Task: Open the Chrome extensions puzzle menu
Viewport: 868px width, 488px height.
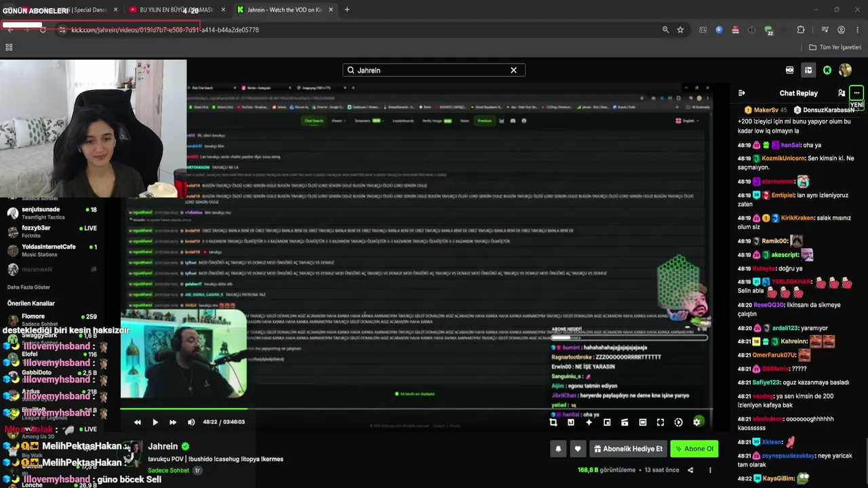Action: 801,30
